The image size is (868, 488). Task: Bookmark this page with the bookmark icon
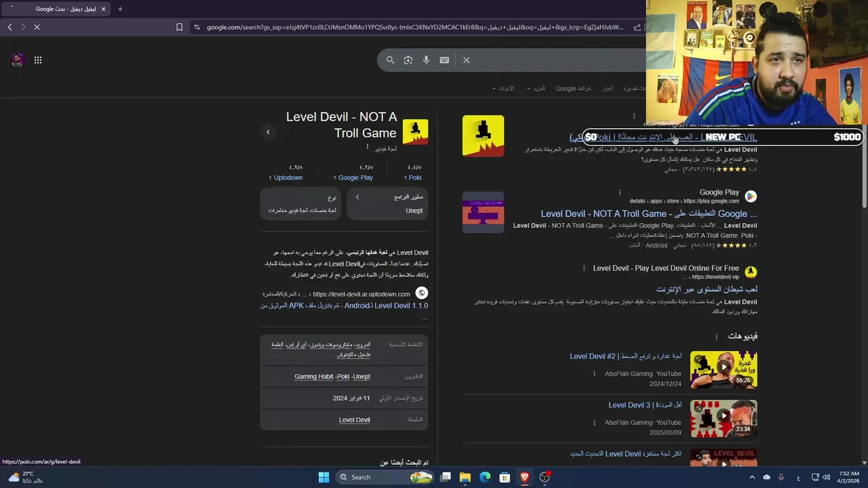[x=179, y=27]
